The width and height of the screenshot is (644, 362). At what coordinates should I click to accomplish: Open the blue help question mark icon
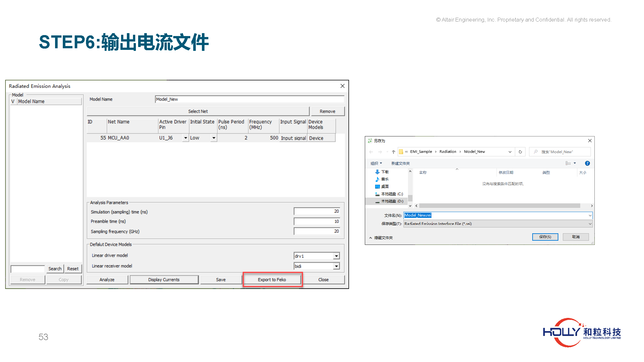(587, 163)
